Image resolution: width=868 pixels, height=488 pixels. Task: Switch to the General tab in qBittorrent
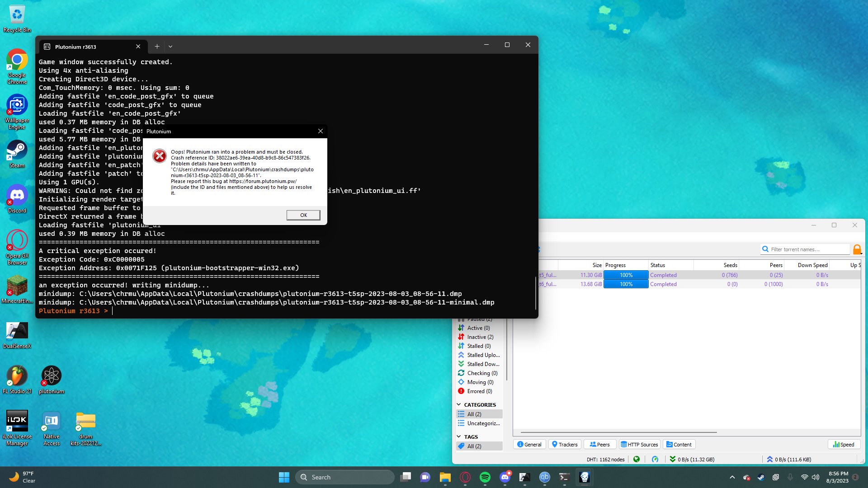pos(529,445)
